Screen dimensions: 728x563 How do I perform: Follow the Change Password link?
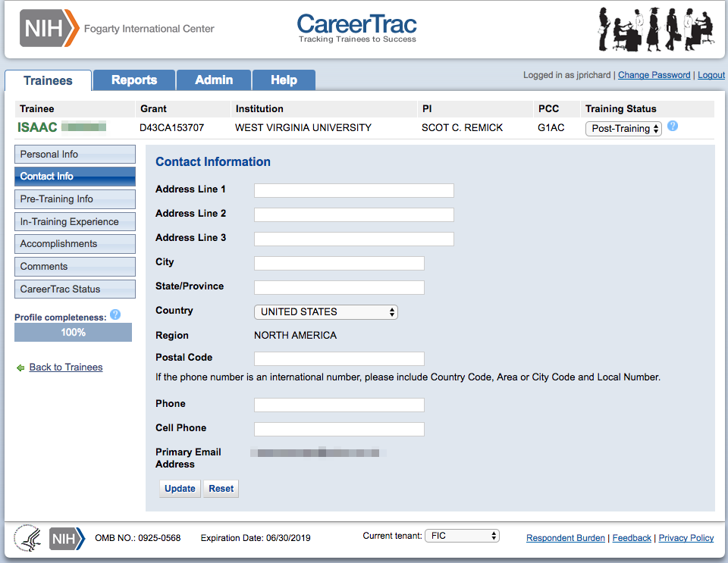[x=654, y=75]
